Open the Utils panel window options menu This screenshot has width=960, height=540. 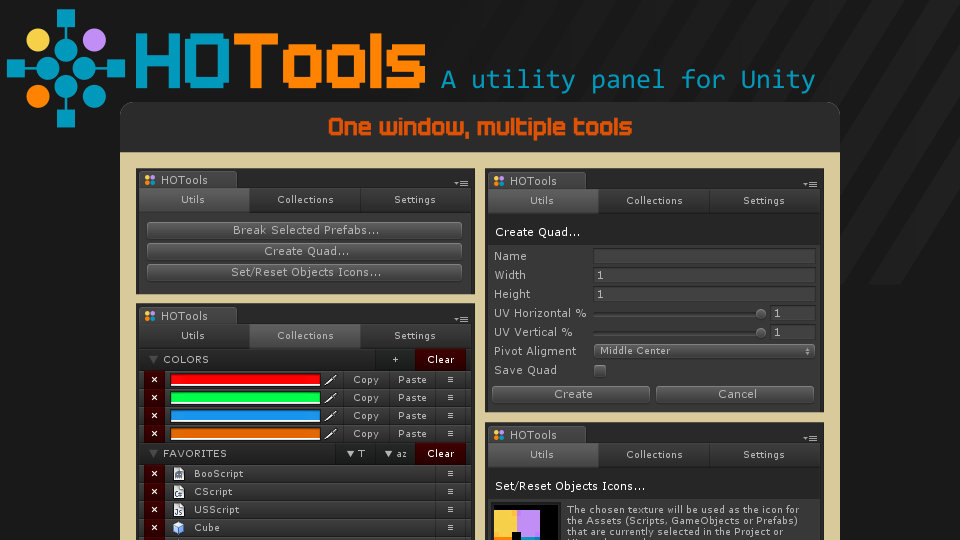click(461, 183)
